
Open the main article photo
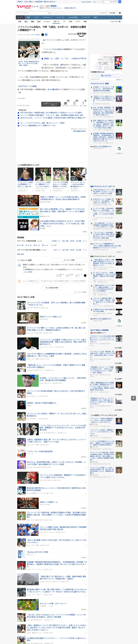[x=29, y=49]
